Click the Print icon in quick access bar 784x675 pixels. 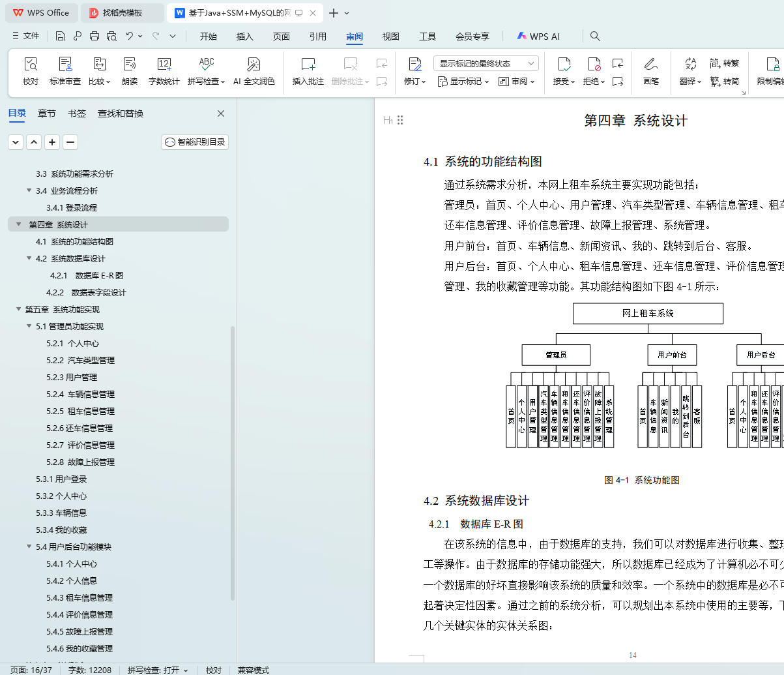tap(94, 37)
